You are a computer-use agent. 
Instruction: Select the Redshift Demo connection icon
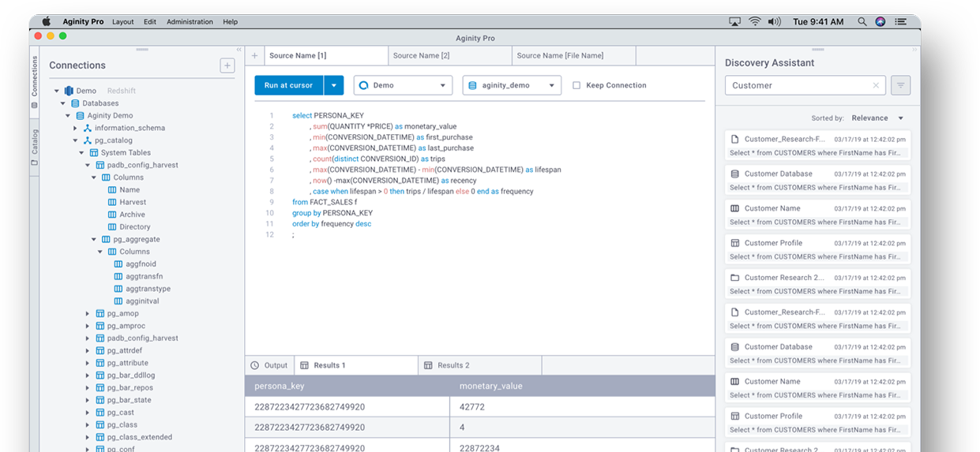coord(69,91)
